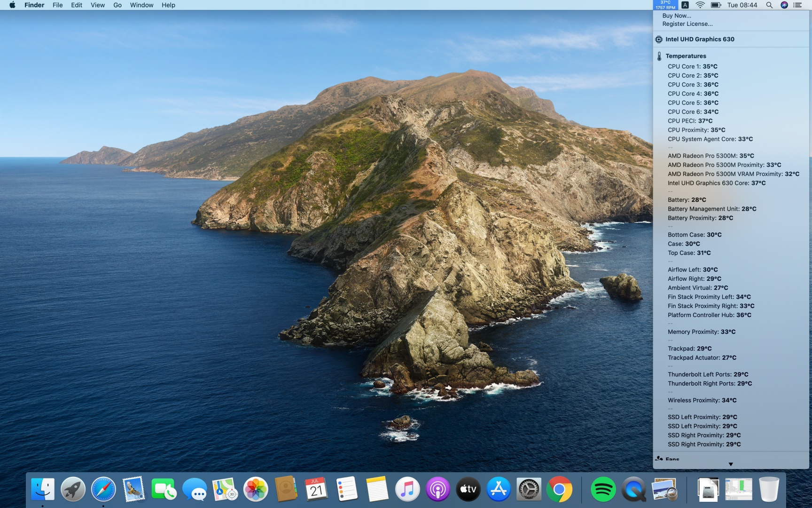Open System Preferences gear in Dock
The height and width of the screenshot is (508, 812).
[529, 490]
